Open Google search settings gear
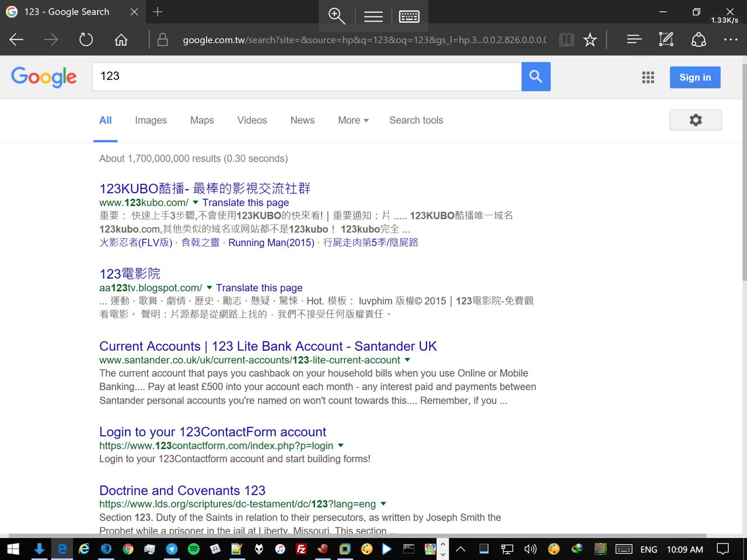This screenshot has height=560, width=747. [696, 120]
